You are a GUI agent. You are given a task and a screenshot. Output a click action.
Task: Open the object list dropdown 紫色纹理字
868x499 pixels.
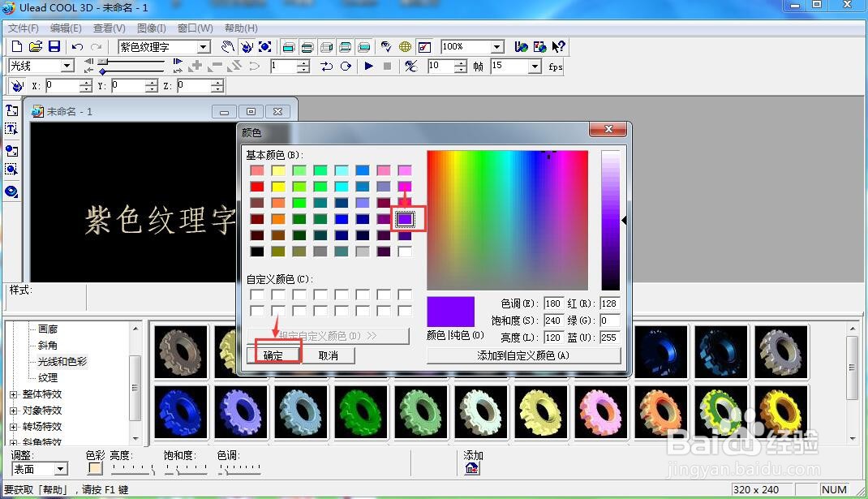tap(203, 47)
